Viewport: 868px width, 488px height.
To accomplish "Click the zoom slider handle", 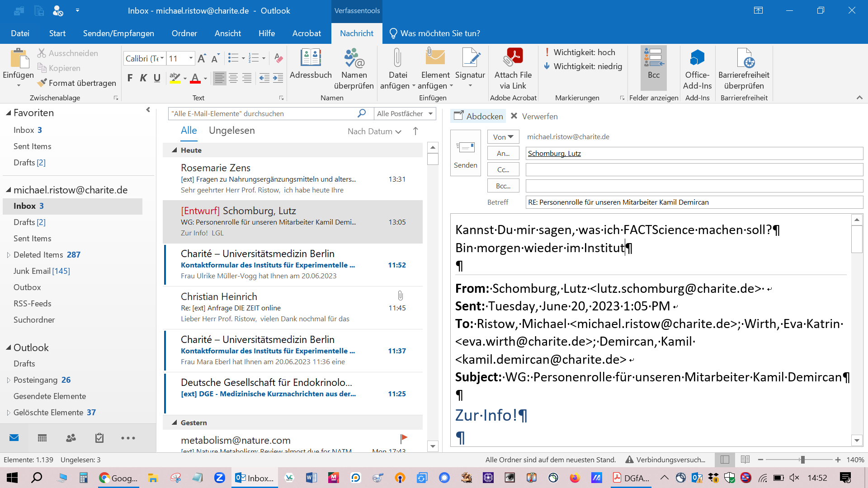I will point(802,460).
